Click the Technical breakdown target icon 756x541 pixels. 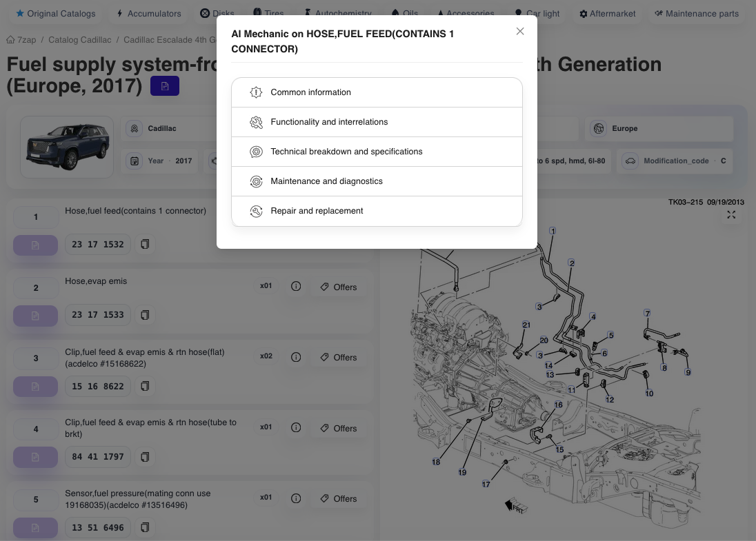[256, 152]
